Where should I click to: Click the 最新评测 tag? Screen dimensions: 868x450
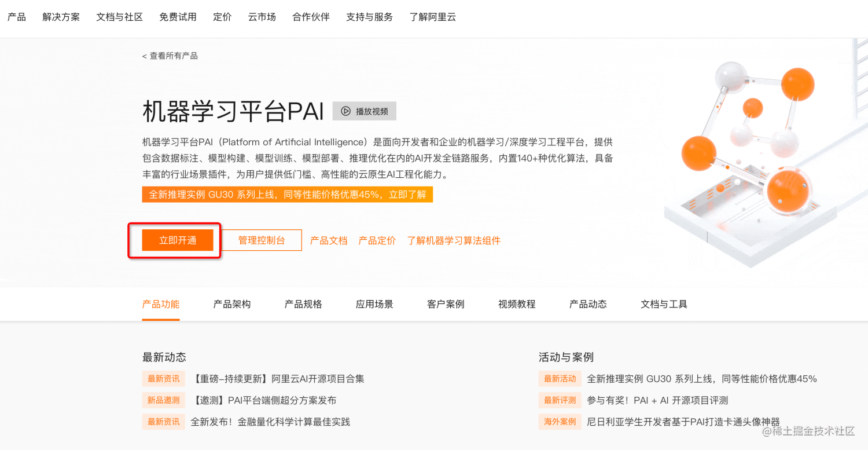pos(560,400)
